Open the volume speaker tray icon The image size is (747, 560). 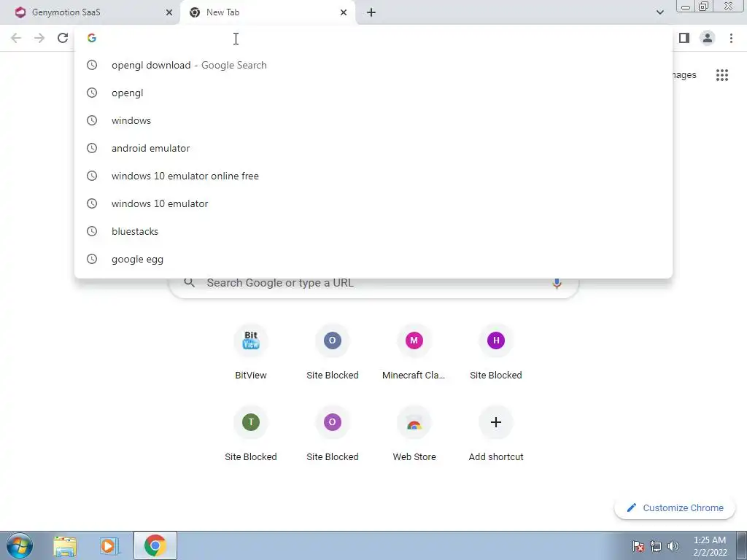click(673, 546)
